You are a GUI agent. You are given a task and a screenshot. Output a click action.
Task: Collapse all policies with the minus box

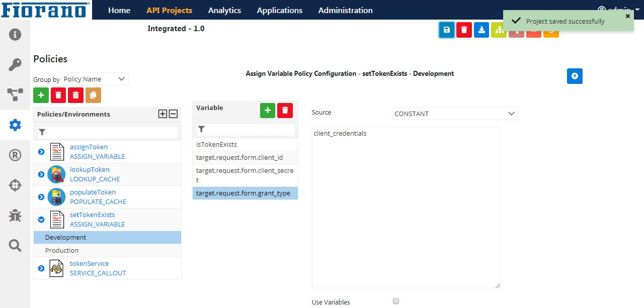coord(173,114)
